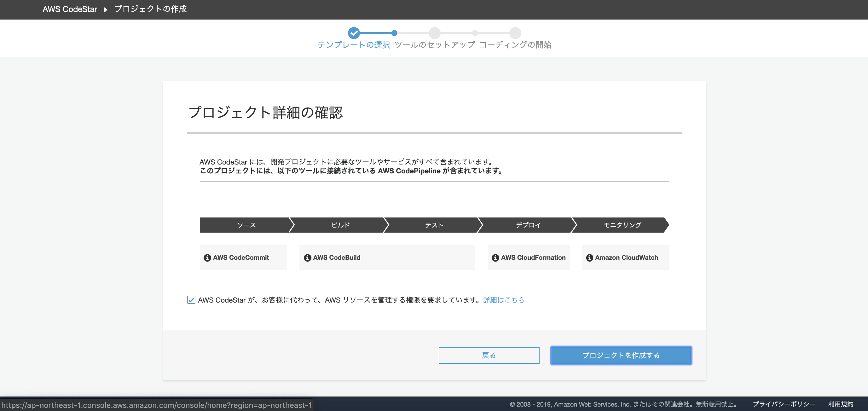The height and width of the screenshot is (411, 868).
Task: Click the completed checkmark step icon
Action: point(354,33)
